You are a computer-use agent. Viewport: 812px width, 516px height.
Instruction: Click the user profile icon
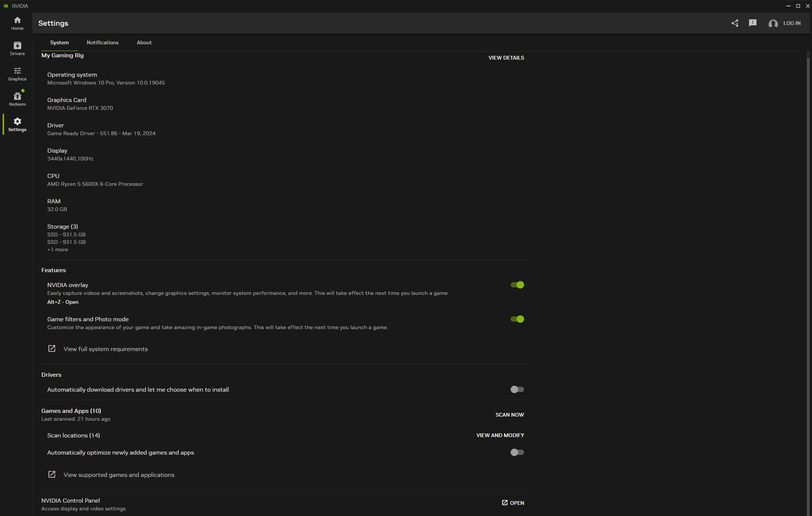pos(773,22)
